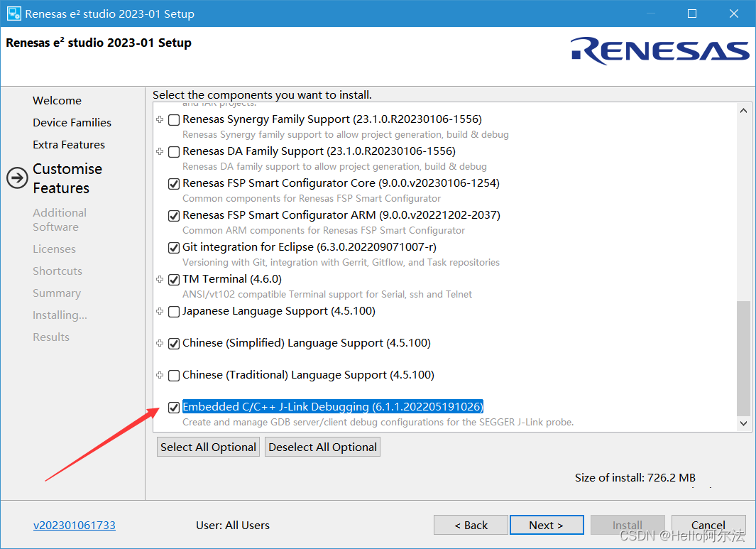The height and width of the screenshot is (549, 756).
Task: Click scrollbar down arrow in component list
Action: 743,423
